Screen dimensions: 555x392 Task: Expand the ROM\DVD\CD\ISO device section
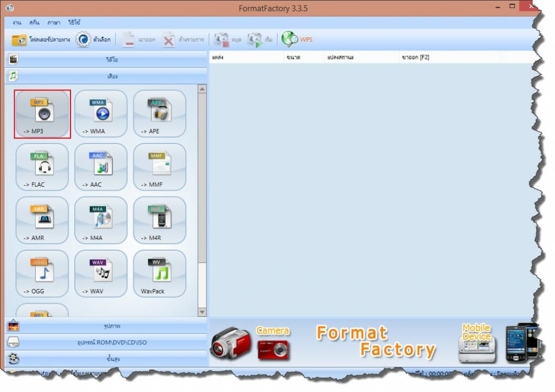(106, 342)
